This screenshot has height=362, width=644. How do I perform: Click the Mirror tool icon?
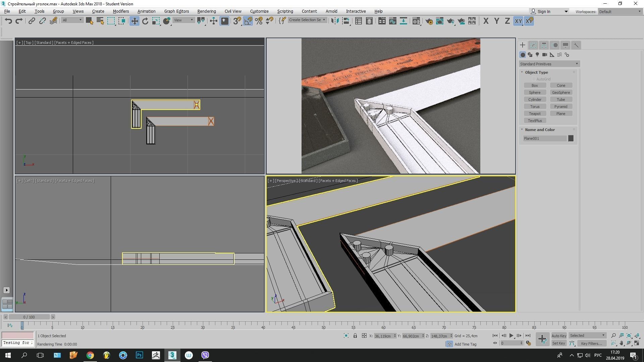[x=334, y=21]
